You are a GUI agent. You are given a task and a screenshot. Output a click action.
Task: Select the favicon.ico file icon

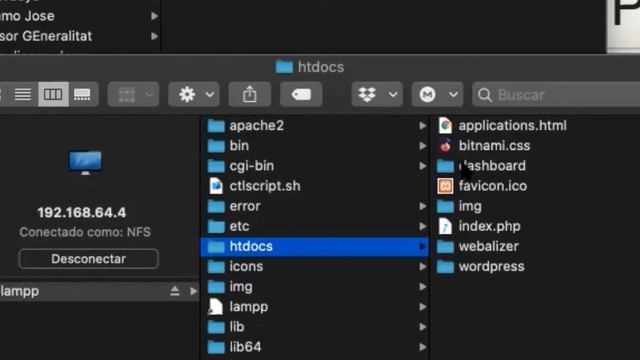pos(445,186)
